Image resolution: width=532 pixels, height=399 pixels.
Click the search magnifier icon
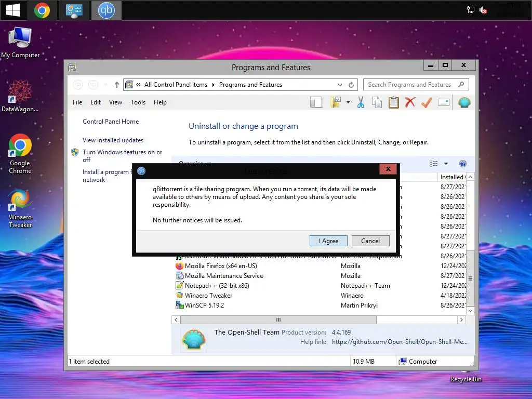tap(461, 85)
